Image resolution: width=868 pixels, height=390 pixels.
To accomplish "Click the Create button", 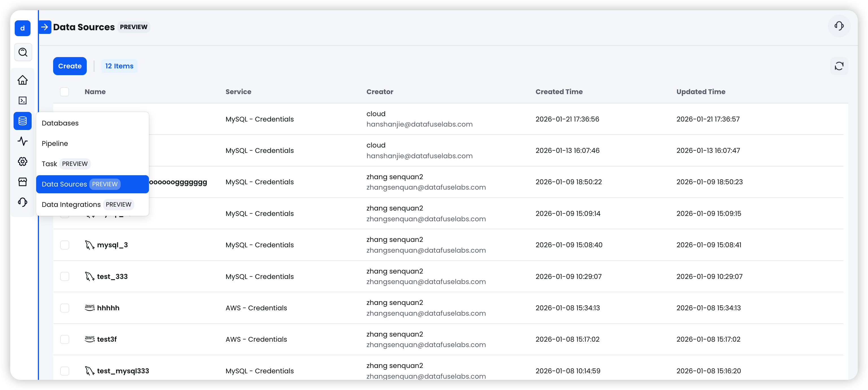I will 70,66.
